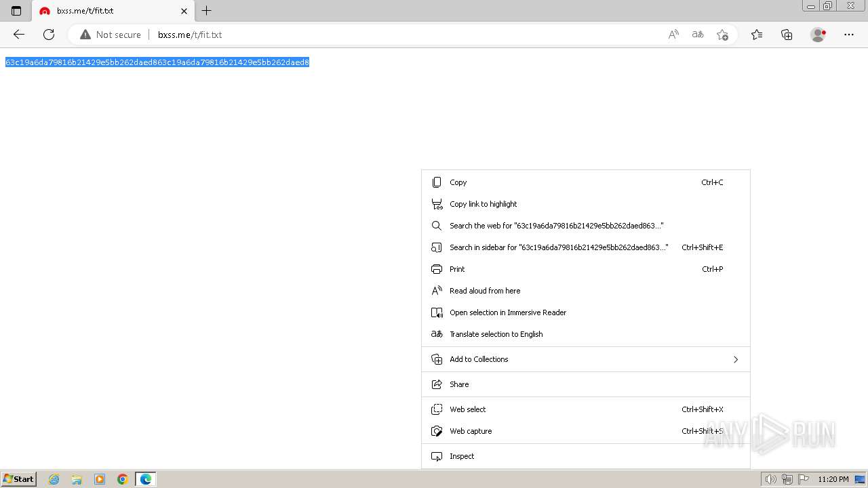Click the Web capture camera icon
868x488 pixels.
(437, 431)
